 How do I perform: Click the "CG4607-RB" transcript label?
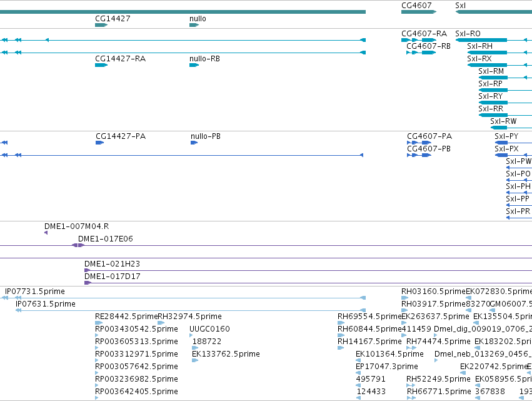click(x=428, y=46)
